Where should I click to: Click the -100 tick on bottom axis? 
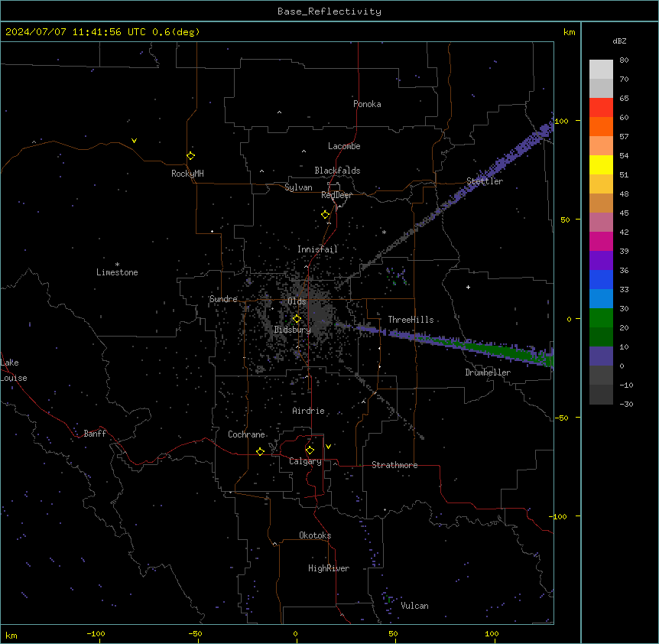(96, 633)
